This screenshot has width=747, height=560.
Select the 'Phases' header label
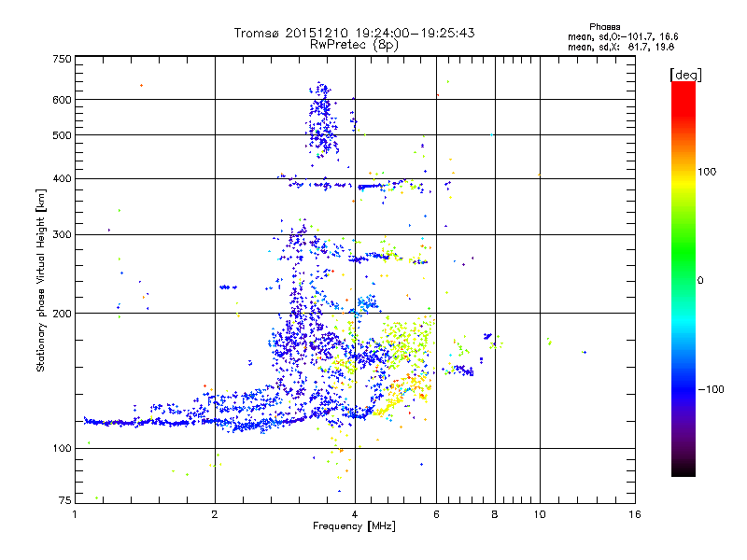click(604, 27)
